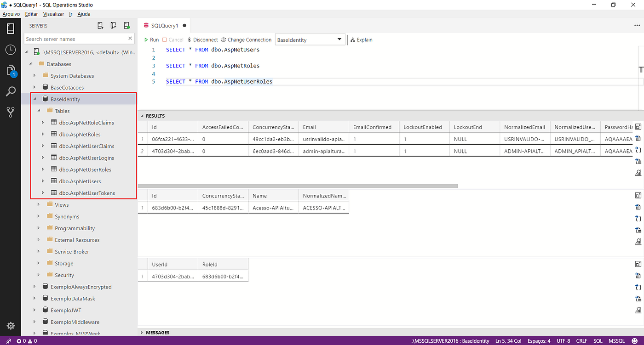Click the MSSQL provider in status bar

pyautogui.click(x=616, y=341)
